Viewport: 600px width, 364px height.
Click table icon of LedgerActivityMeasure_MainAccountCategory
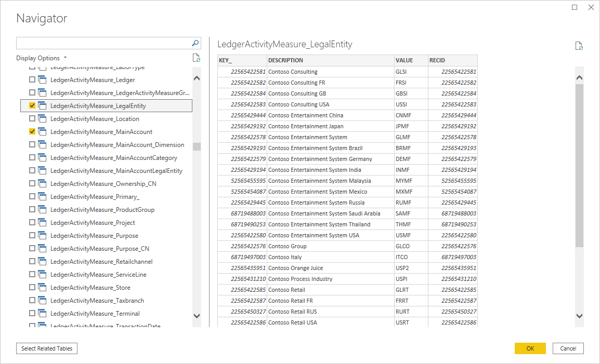42,158
